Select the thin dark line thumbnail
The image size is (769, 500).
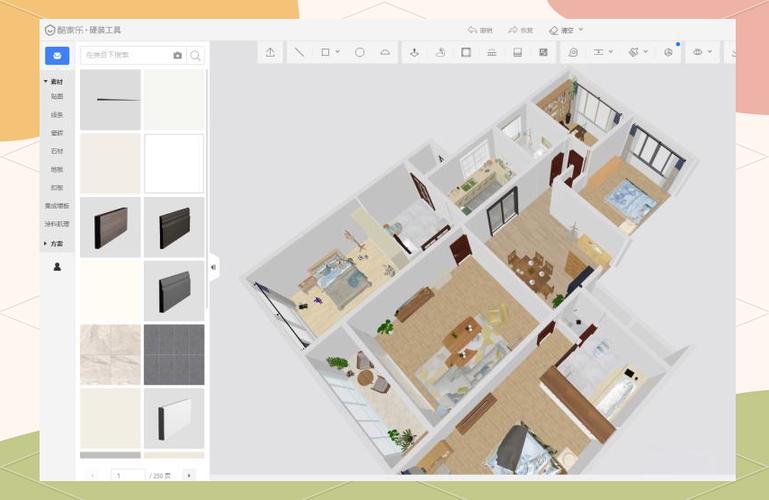pos(110,100)
